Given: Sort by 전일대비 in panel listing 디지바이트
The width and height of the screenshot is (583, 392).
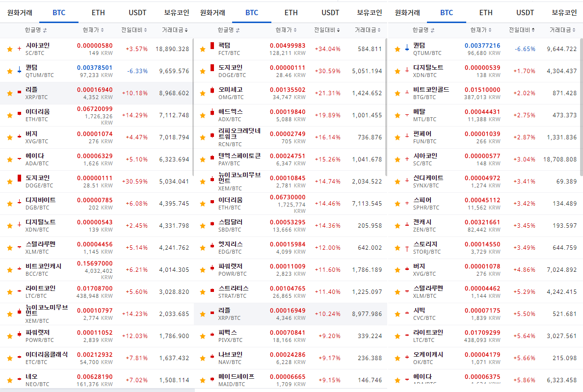Looking at the screenshot, I should click(134, 30).
